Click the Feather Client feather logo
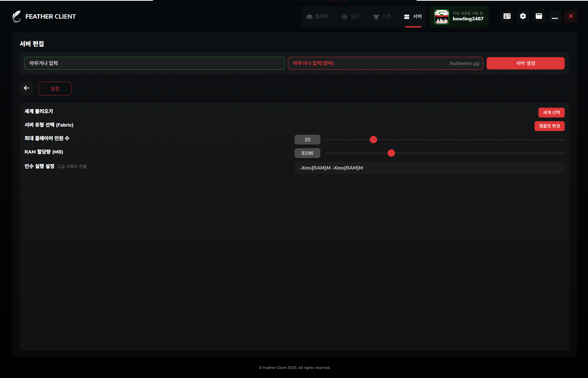Image resolution: width=588 pixels, height=378 pixels. point(17,16)
